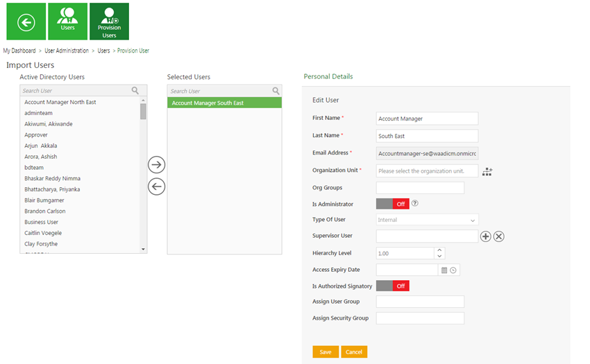Go to My Dashboard breadcrumb

tap(19, 51)
